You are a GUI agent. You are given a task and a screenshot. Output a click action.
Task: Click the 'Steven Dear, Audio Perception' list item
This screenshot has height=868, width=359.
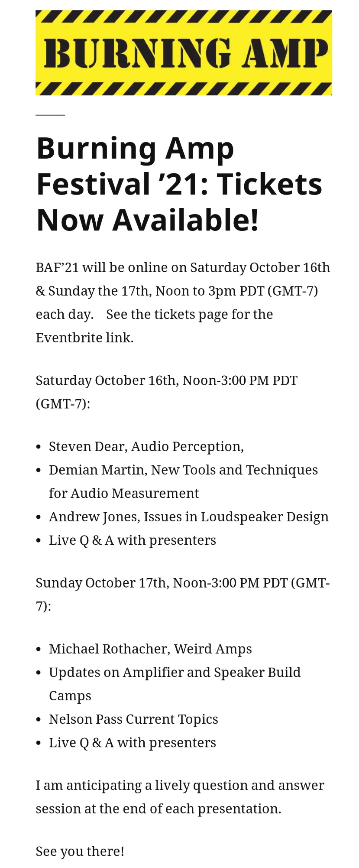pos(146,446)
